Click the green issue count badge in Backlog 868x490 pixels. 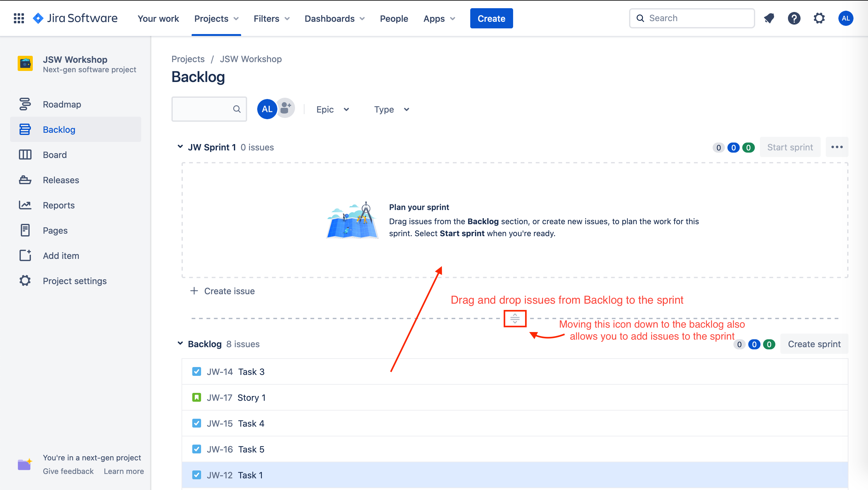[769, 344]
